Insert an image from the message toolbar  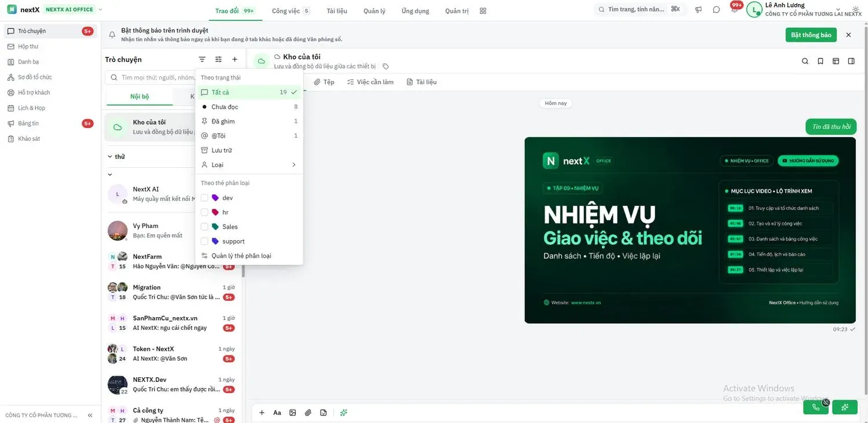tap(293, 413)
